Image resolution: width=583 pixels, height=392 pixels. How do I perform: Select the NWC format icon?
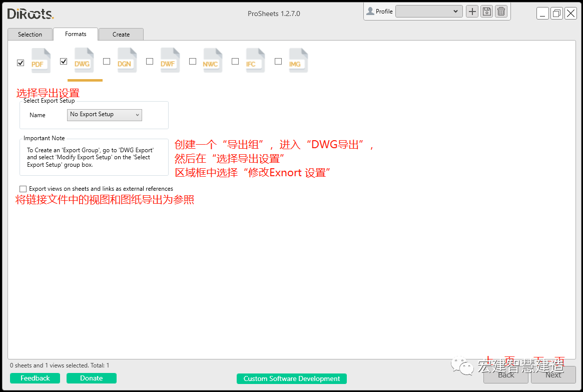tap(213, 60)
